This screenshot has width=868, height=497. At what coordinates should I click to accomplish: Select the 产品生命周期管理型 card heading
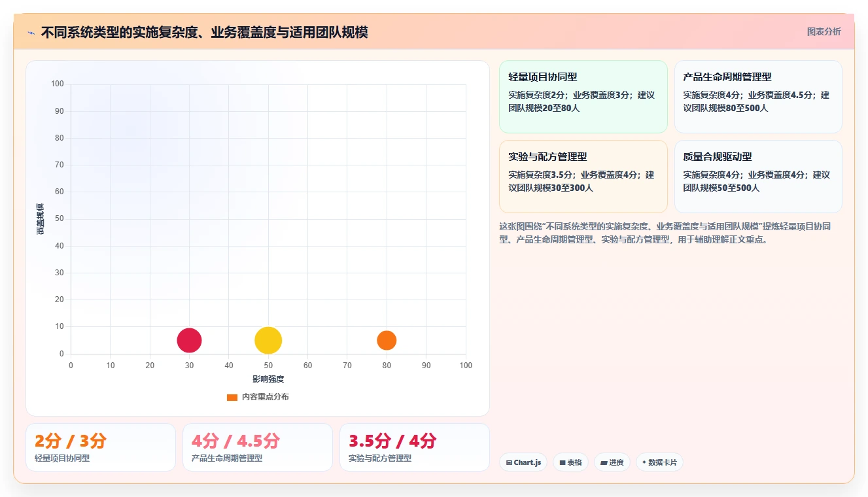pos(727,77)
